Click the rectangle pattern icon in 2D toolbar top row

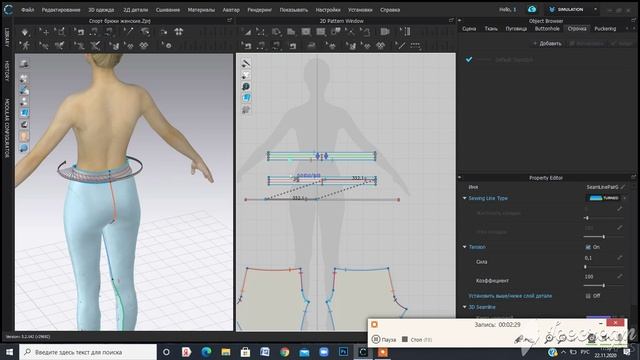point(306,32)
